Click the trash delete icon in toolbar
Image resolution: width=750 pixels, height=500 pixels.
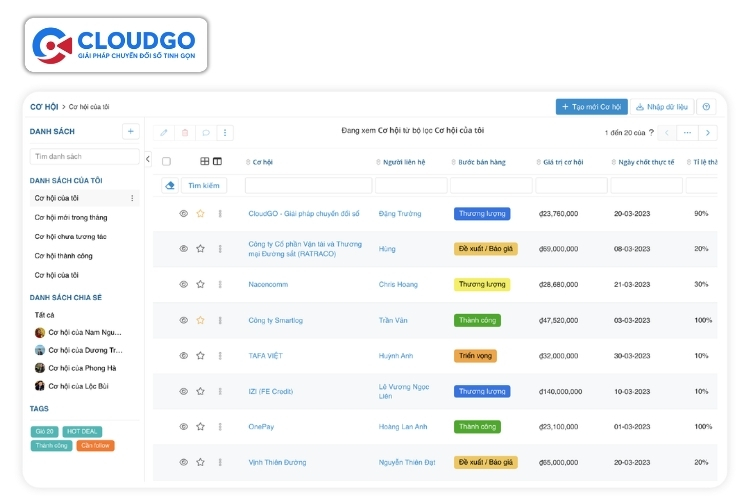pos(185,133)
